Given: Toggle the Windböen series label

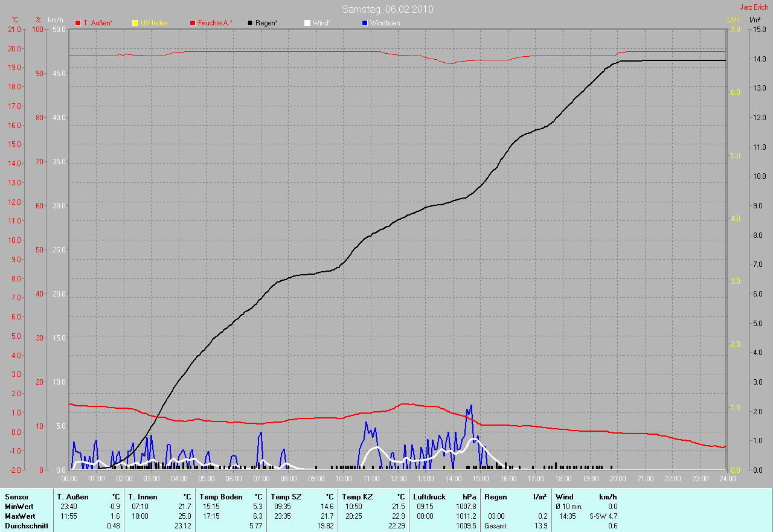Looking at the screenshot, I should coord(385,23).
